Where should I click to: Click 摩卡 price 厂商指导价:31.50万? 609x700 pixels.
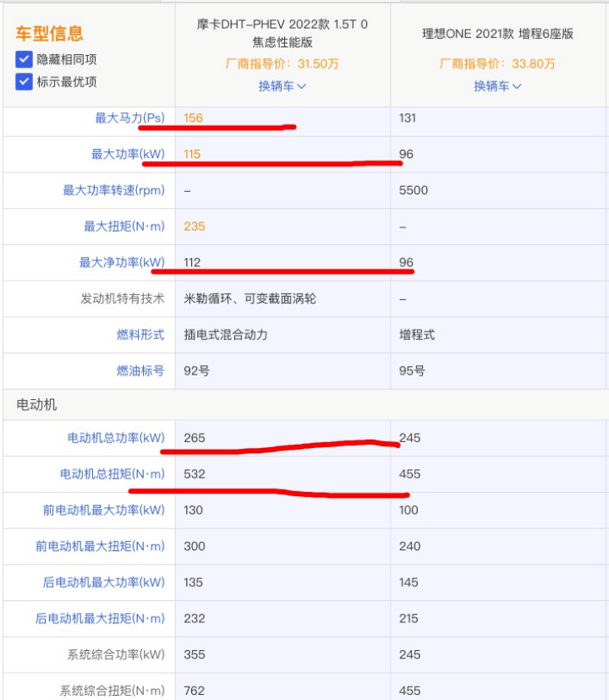click(x=282, y=64)
